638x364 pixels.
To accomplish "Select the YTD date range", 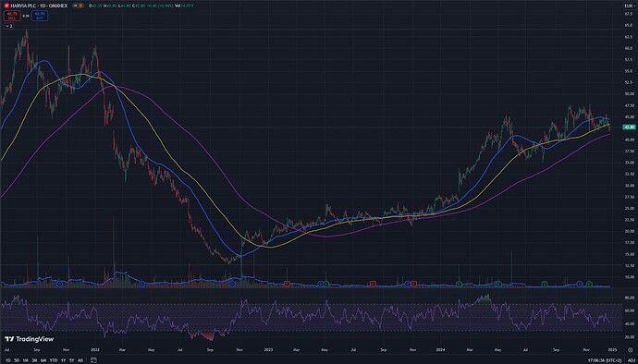I will click(x=54, y=360).
